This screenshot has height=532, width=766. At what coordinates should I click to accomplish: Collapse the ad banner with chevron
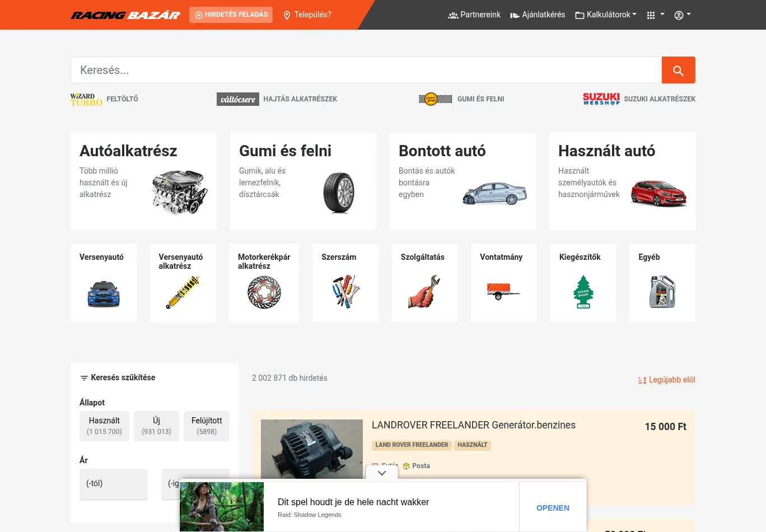[382, 473]
